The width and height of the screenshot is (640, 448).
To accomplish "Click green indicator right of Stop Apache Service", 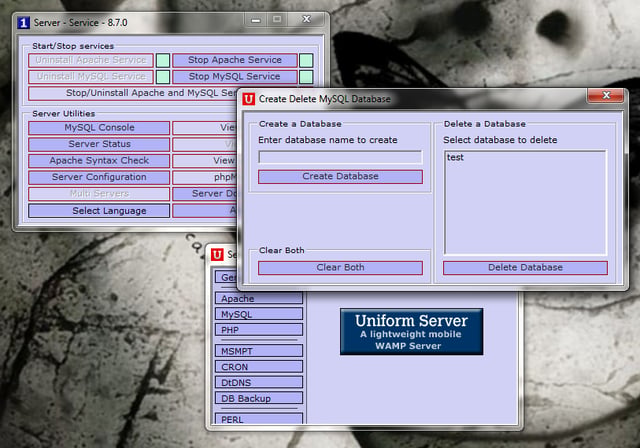I will (306, 60).
